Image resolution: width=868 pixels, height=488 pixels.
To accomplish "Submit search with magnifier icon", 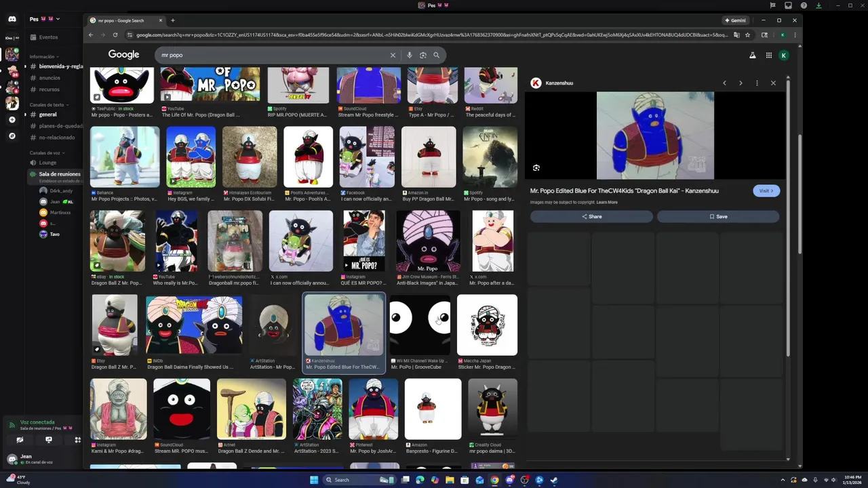I will point(436,55).
